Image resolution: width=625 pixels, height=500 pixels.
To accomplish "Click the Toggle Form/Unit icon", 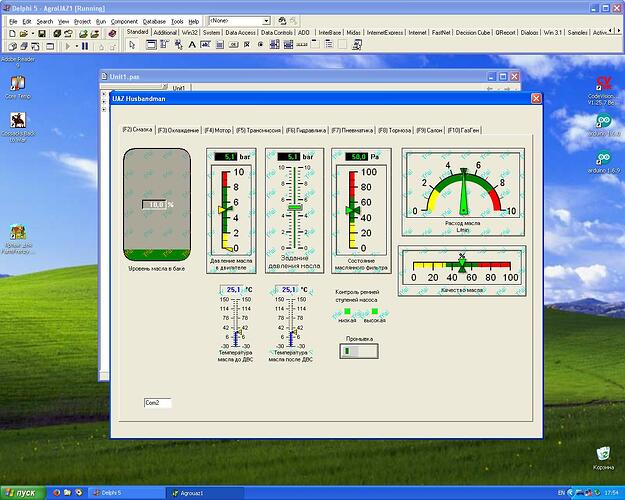I will pyautogui.click(x=35, y=46).
